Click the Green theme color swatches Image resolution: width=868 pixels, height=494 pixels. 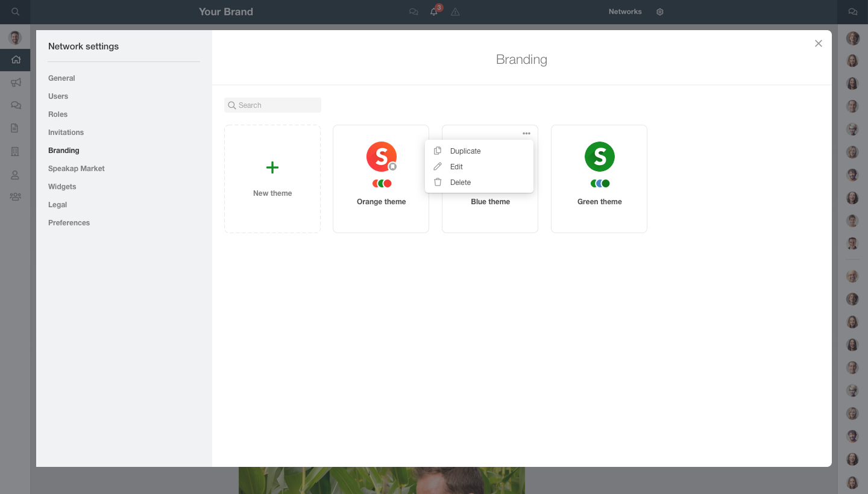(600, 184)
